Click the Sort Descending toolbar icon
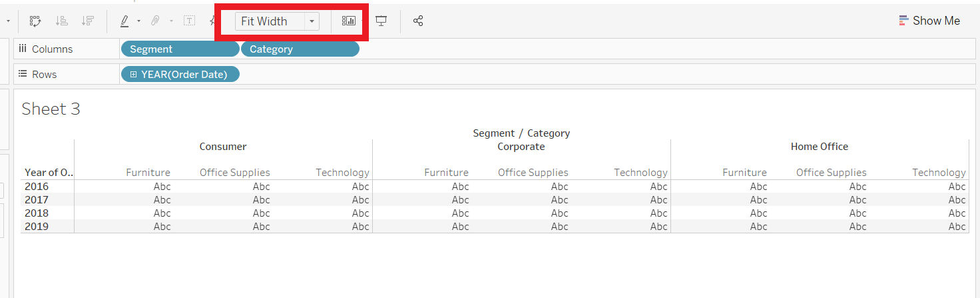This screenshot has height=298, width=980. 87,21
